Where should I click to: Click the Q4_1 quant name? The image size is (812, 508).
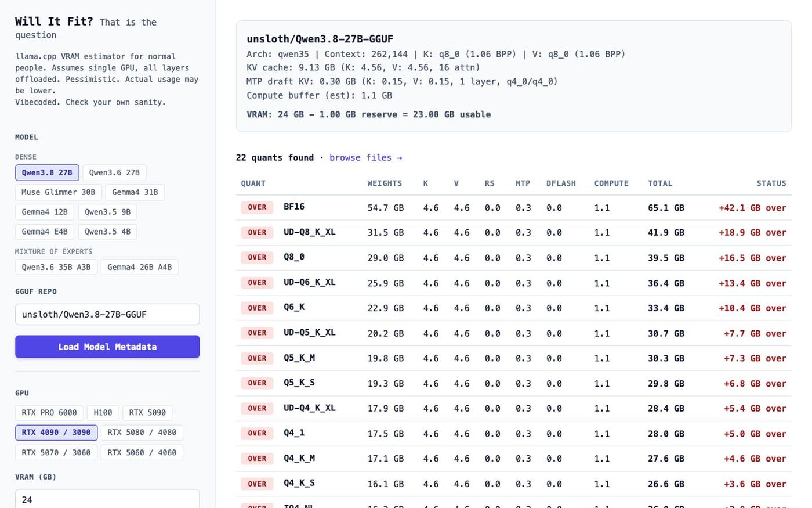294,433
